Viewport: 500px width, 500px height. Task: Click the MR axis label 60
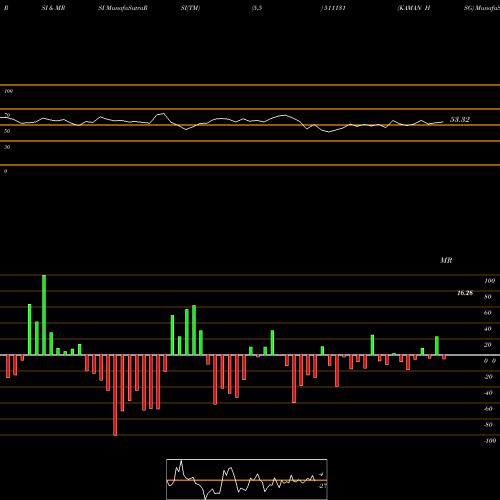(x=487, y=313)
